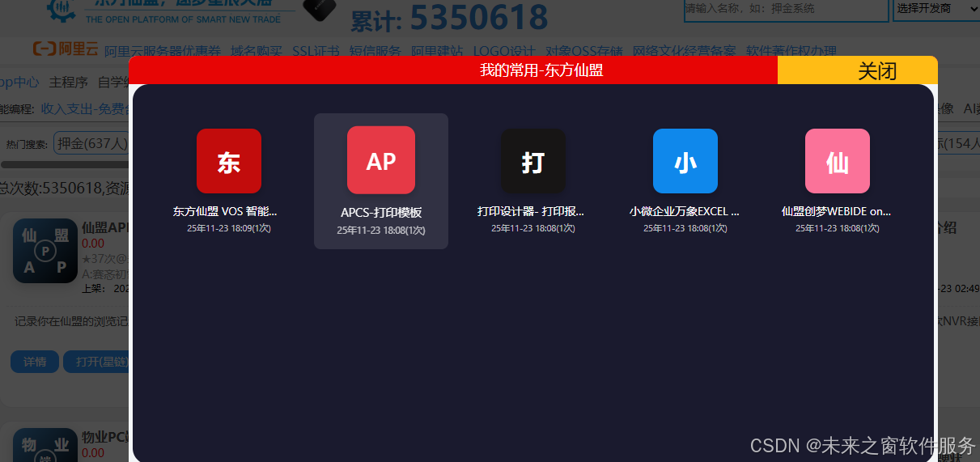This screenshot has height=462, width=980.
Task: Click the 详情 button in background
Action: point(35,362)
